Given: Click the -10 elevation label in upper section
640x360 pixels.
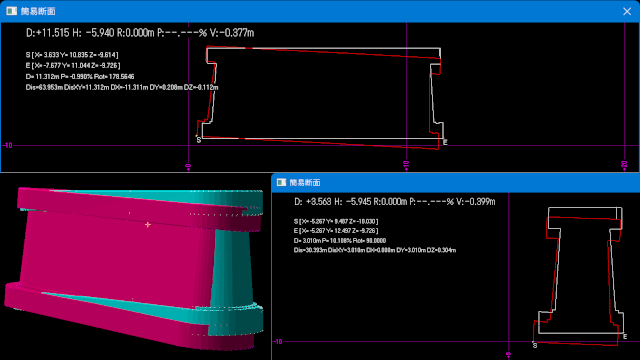Looking at the screenshot, I should (7, 145).
